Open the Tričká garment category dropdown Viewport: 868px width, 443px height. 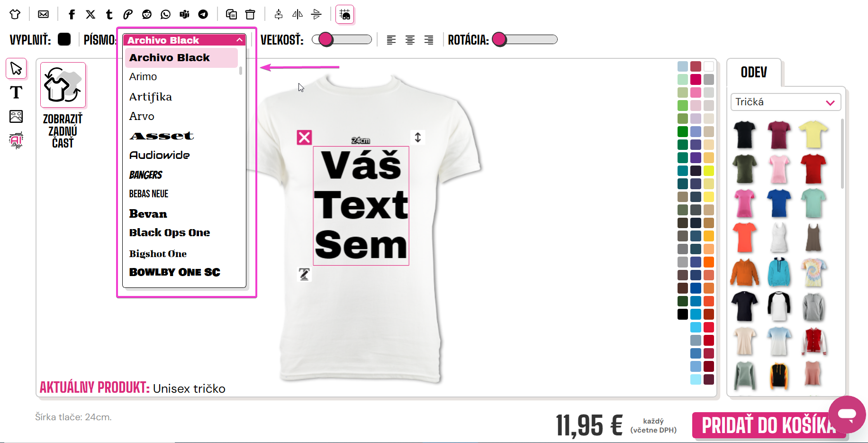click(786, 102)
